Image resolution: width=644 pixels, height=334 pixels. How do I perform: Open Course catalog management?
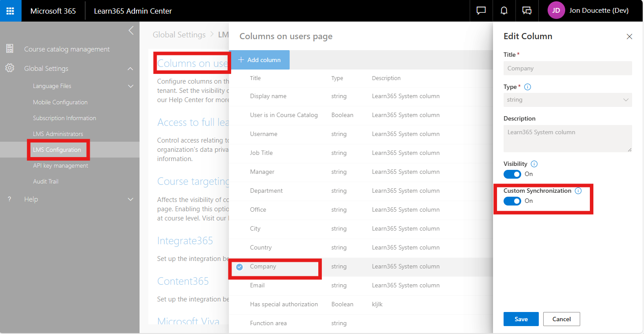(67, 49)
